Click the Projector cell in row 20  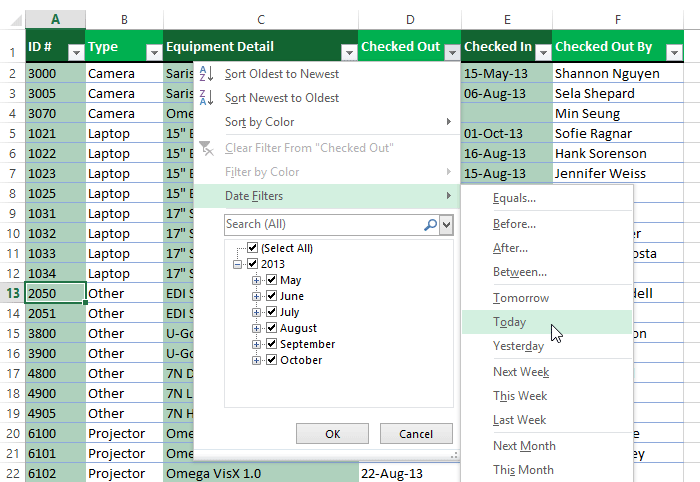[x=124, y=433]
